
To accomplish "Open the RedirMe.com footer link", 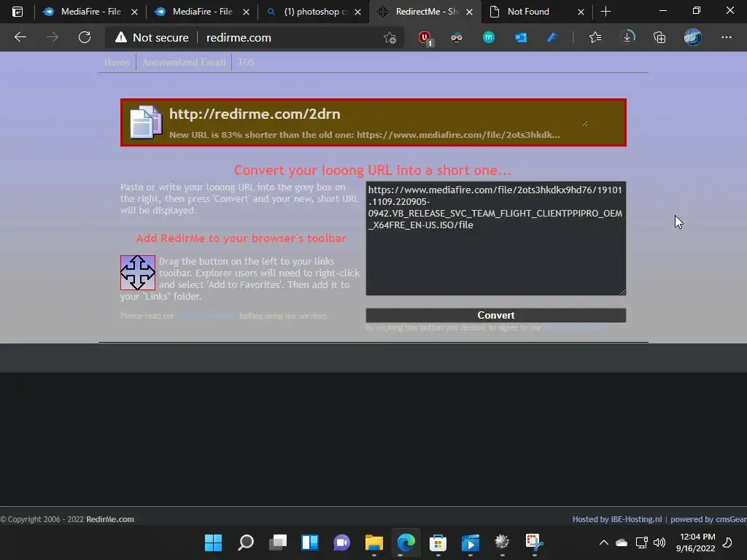I will tap(110, 519).
